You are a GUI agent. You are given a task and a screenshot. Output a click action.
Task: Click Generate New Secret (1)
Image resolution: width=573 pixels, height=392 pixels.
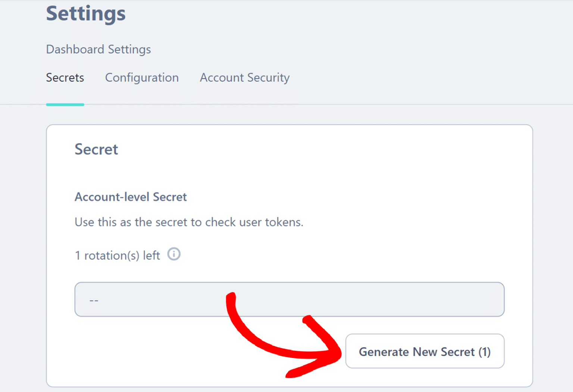tap(425, 351)
